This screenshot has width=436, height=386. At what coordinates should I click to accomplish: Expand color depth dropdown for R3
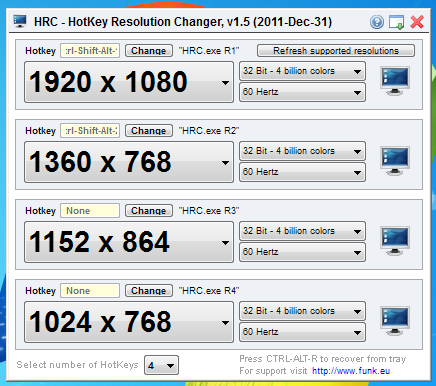302,231
